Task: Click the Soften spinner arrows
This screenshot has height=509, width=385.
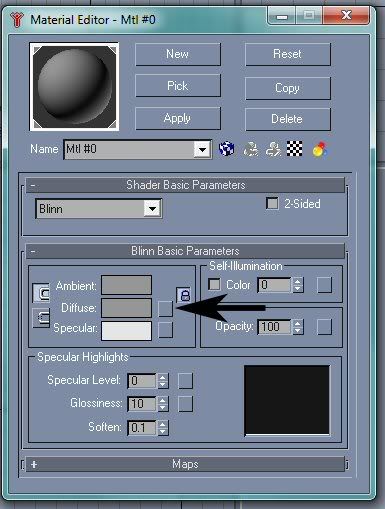Action: pyautogui.click(x=162, y=428)
